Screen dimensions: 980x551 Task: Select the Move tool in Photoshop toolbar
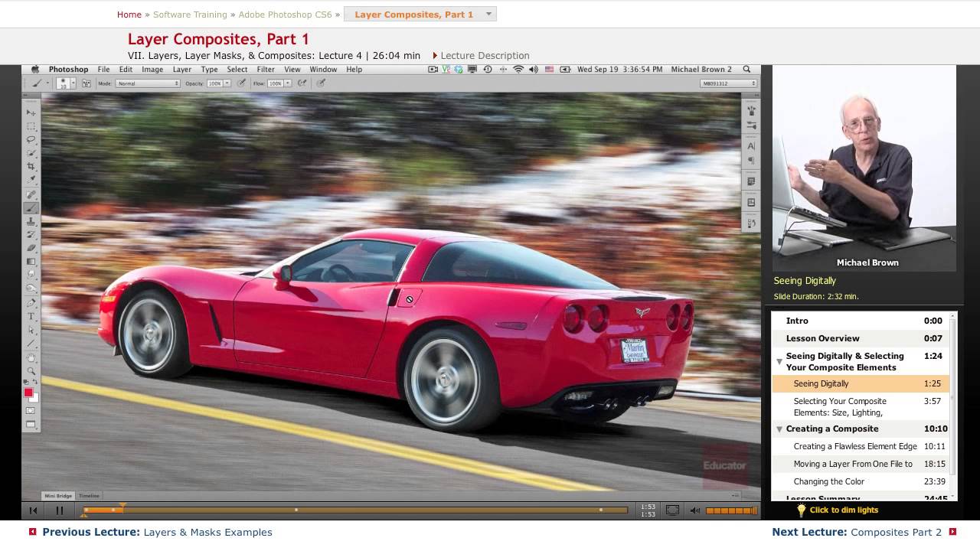pyautogui.click(x=31, y=112)
